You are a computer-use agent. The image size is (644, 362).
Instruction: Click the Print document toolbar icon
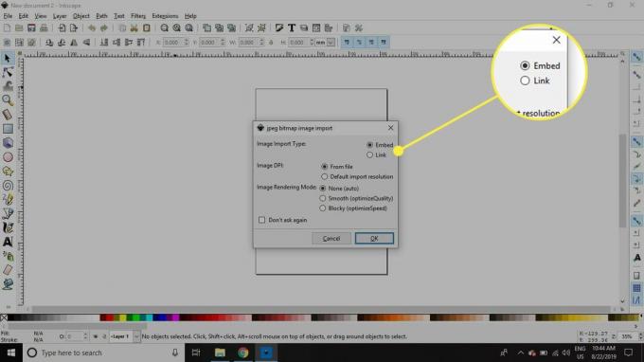[44, 27]
